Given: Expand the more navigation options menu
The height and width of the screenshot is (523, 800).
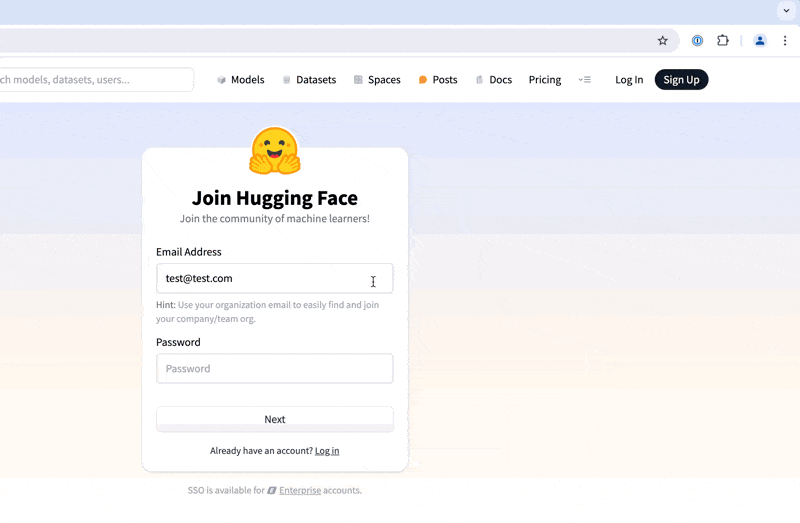Looking at the screenshot, I should [x=585, y=80].
